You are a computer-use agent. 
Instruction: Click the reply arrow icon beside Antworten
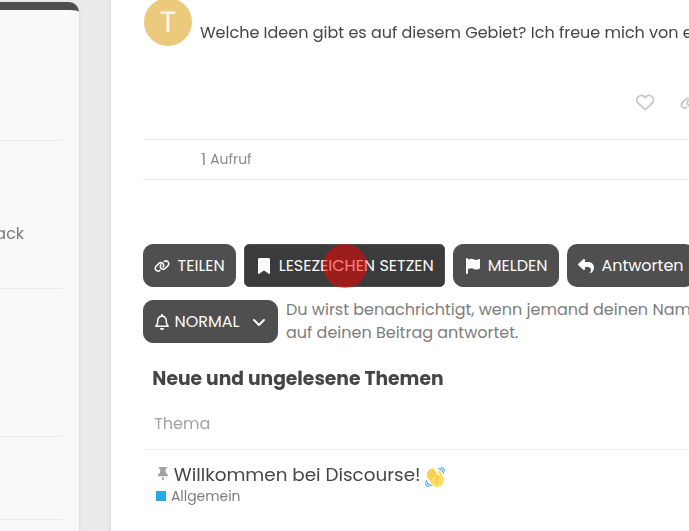pyautogui.click(x=586, y=266)
